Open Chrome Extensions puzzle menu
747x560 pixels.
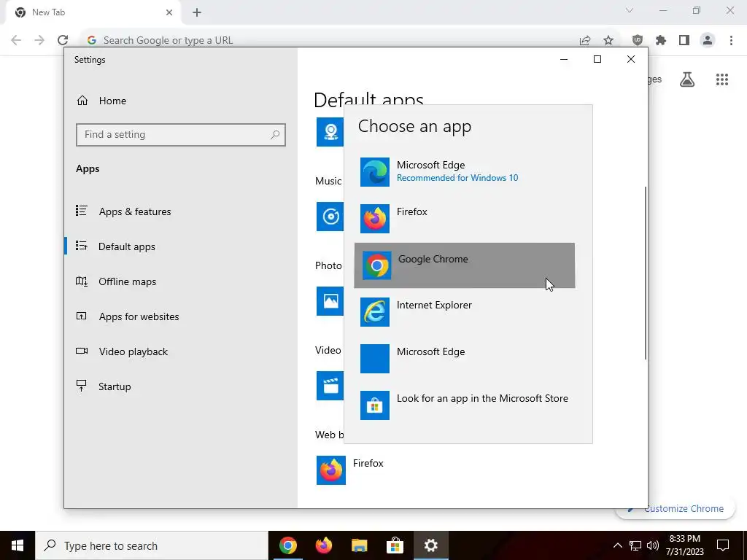pyautogui.click(x=661, y=40)
